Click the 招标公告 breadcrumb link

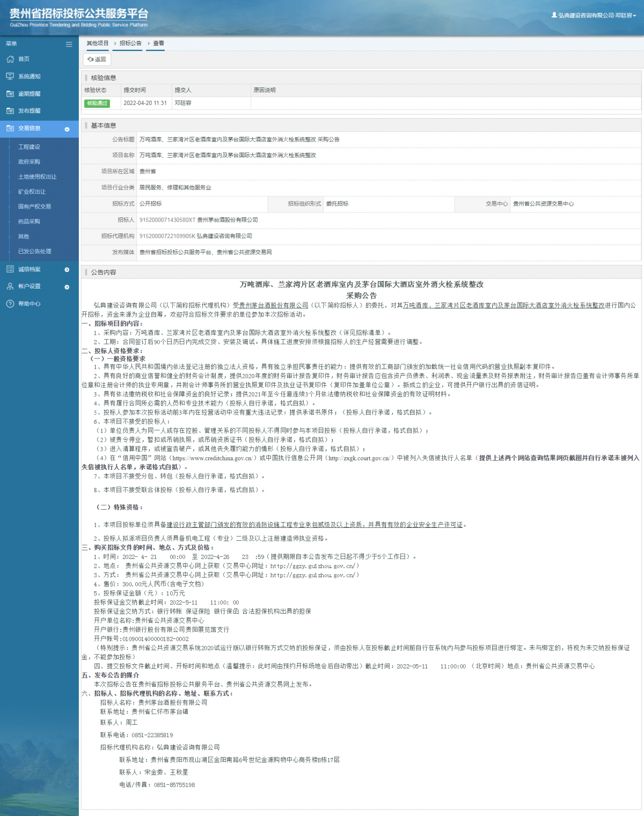[130, 43]
